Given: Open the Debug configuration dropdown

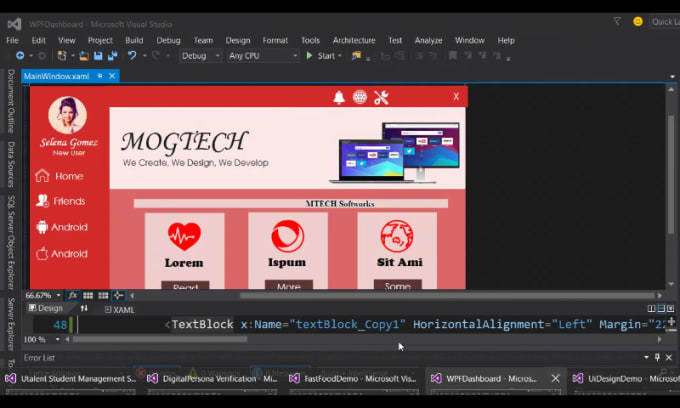Looking at the screenshot, I should click(x=200, y=55).
